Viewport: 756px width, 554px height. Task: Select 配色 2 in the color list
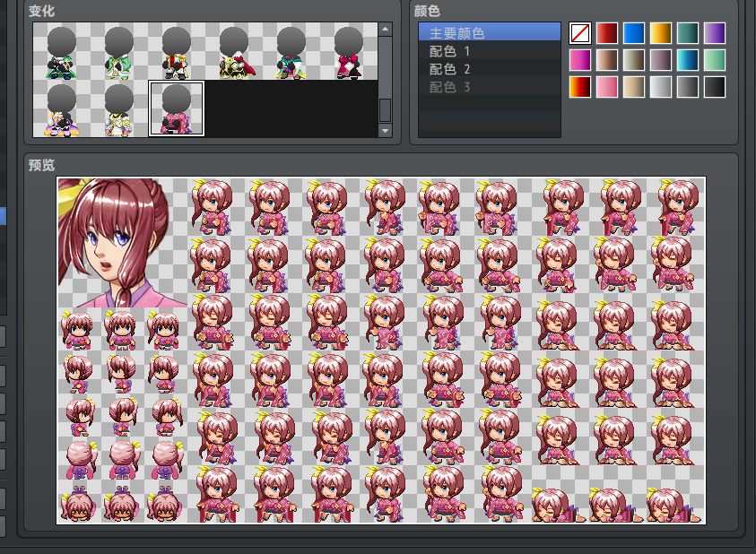coord(490,69)
